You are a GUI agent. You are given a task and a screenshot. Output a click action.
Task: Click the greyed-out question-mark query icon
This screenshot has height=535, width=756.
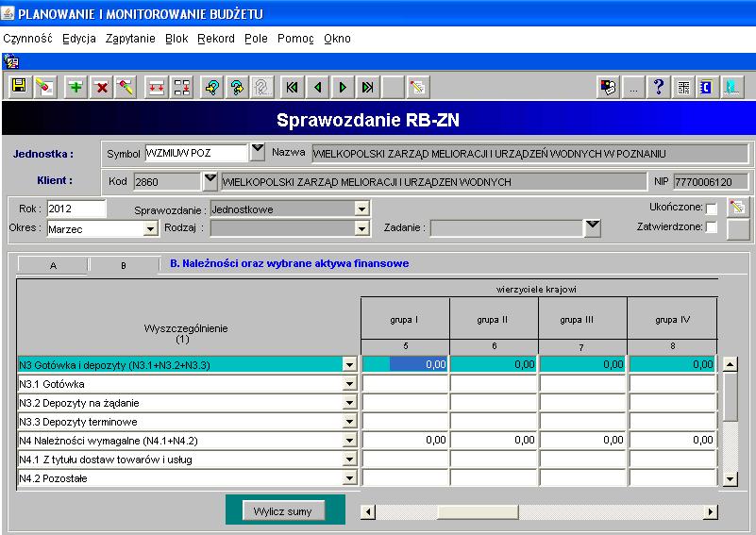click(261, 87)
